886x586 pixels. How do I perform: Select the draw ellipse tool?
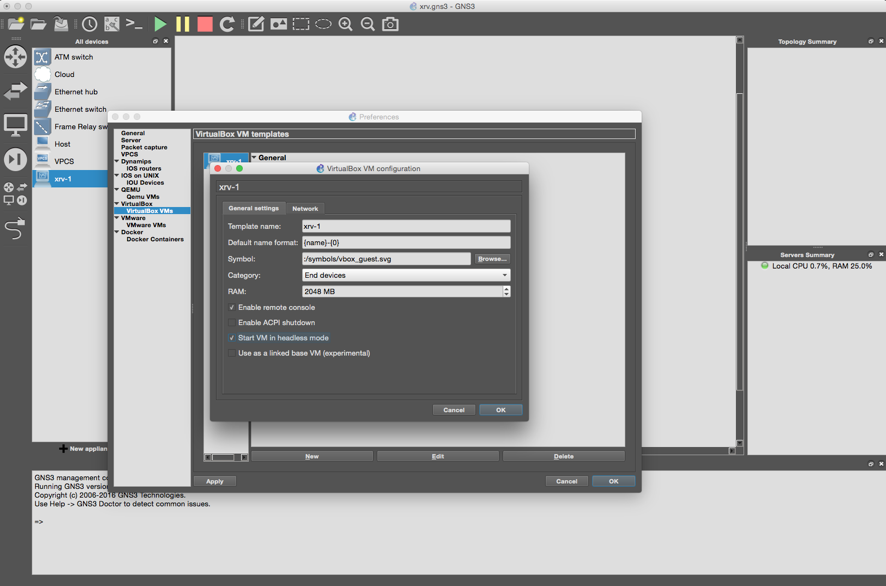click(x=323, y=24)
